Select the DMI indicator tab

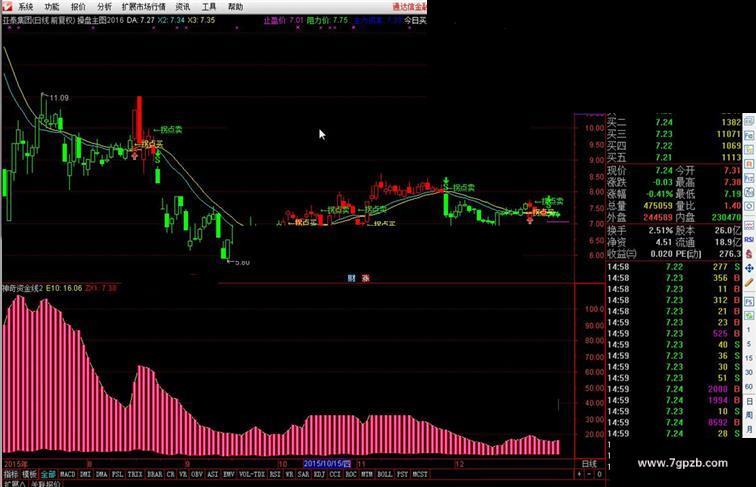point(85,474)
